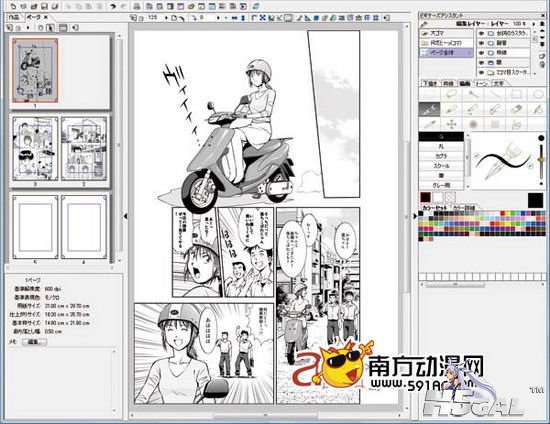Switch to the 作品 tab

[14, 17]
